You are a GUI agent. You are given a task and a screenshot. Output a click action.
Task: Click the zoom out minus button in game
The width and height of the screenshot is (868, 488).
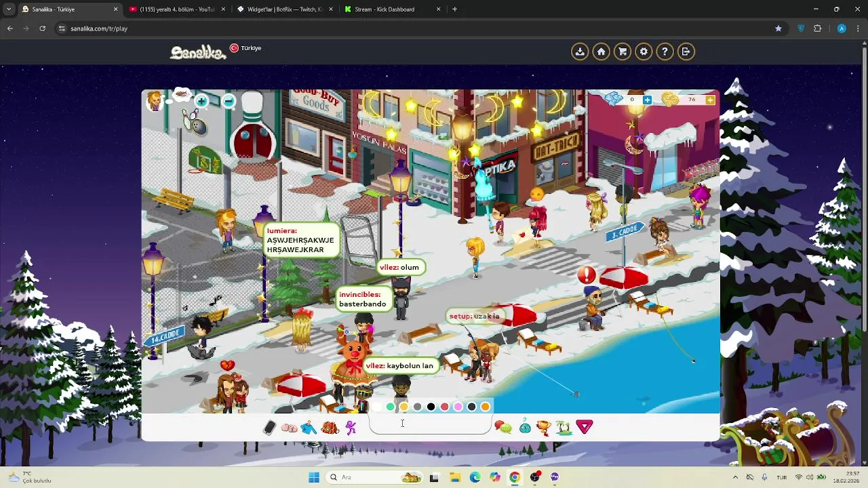pyautogui.click(x=229, y=101)
